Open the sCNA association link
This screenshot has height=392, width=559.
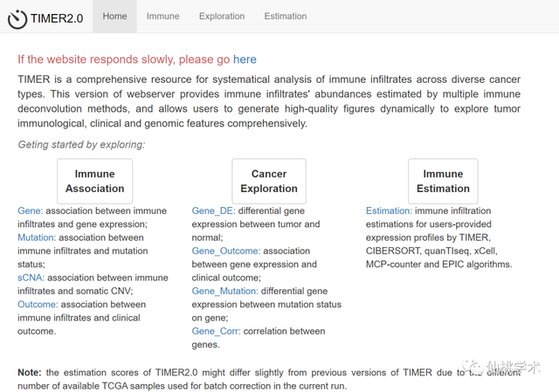pos(30,278)
